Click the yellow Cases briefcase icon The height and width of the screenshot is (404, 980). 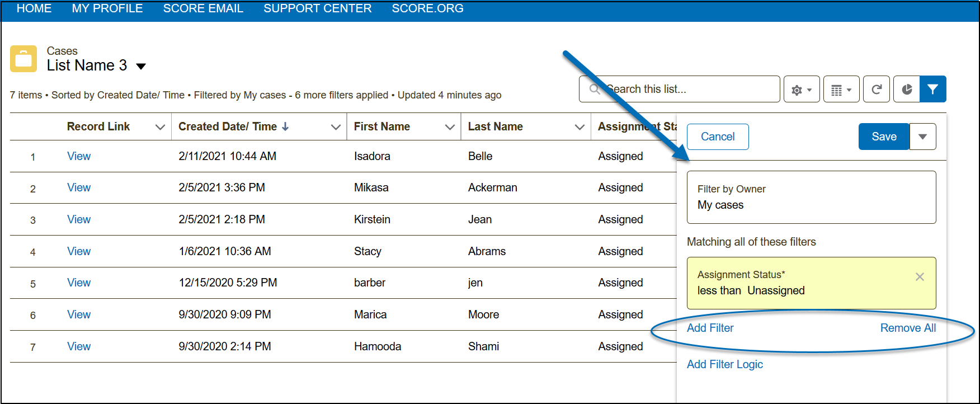(x=23, y=59)
